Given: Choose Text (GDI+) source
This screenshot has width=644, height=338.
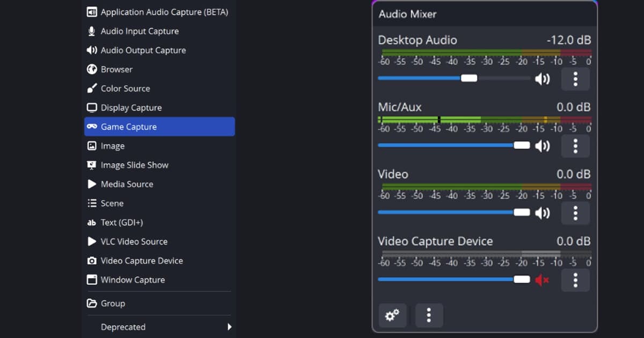Looking at the screenshot, I should (x=159, y=223).
